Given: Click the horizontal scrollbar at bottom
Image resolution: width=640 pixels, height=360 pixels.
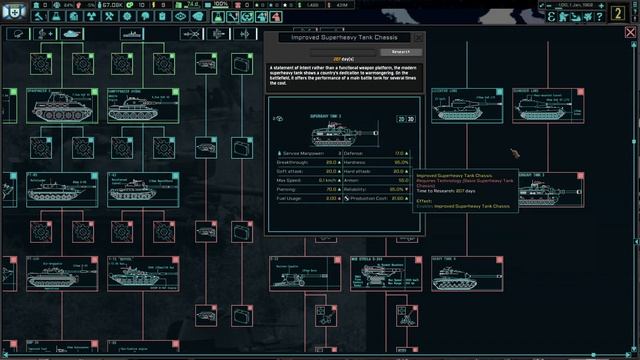Looking at the screenshot, I should tap(318, 356).
